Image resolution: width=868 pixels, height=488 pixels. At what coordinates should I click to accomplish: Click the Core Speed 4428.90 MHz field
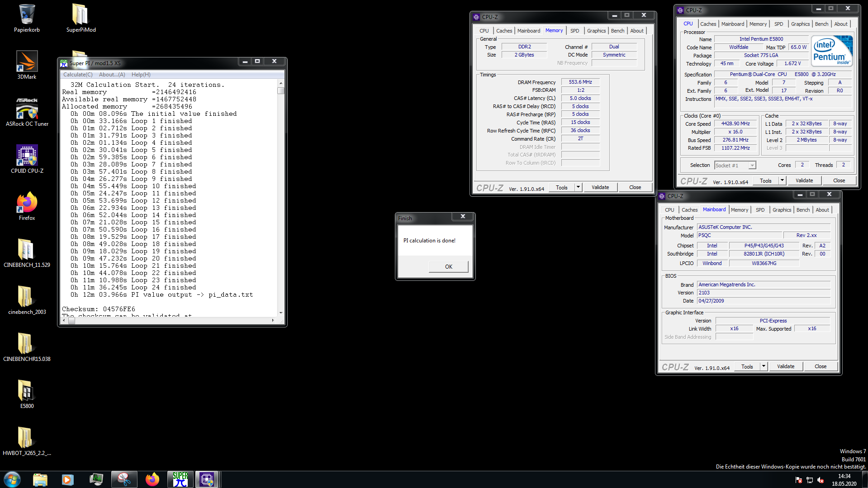pyautogui.click(x=735, y=123)
